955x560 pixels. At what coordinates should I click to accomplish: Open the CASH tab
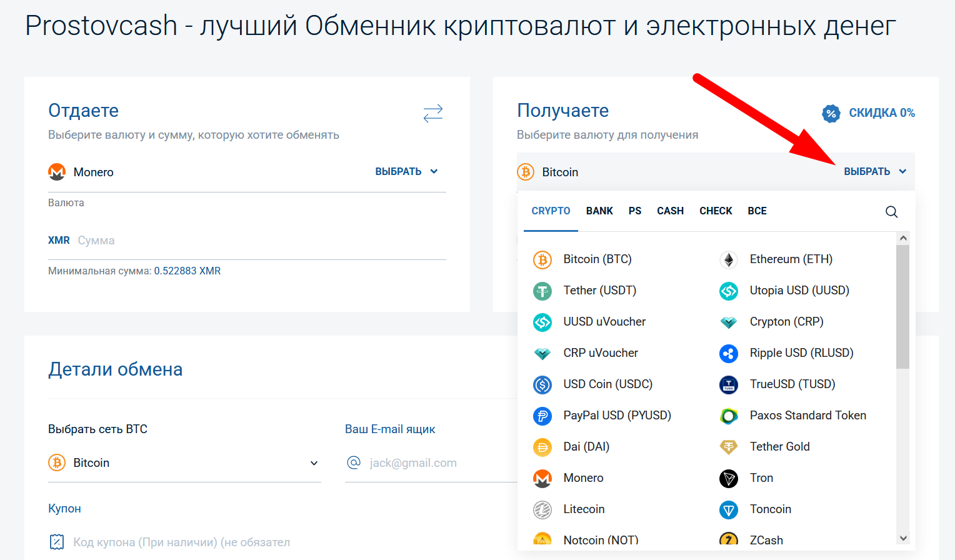[x=670, y=211]
